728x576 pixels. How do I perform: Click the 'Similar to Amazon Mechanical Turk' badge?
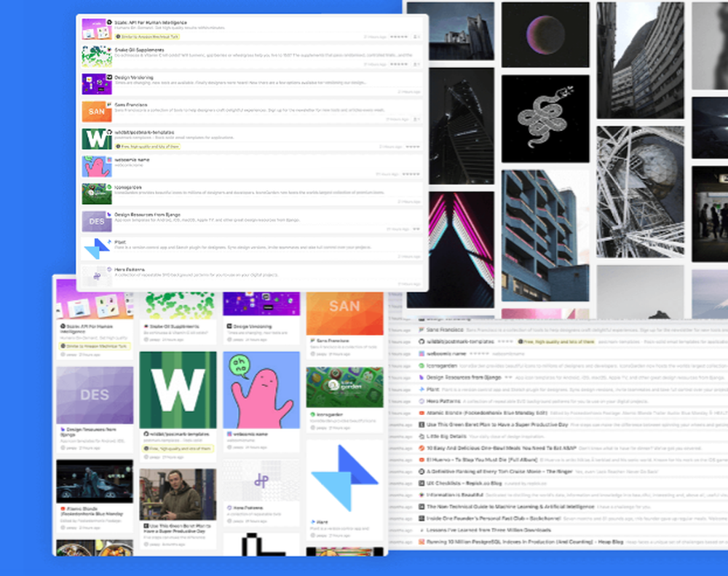(149, 37)
